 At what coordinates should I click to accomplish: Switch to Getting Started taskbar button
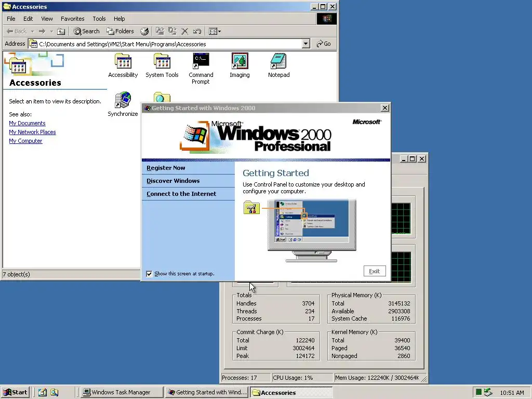(207, 392)
